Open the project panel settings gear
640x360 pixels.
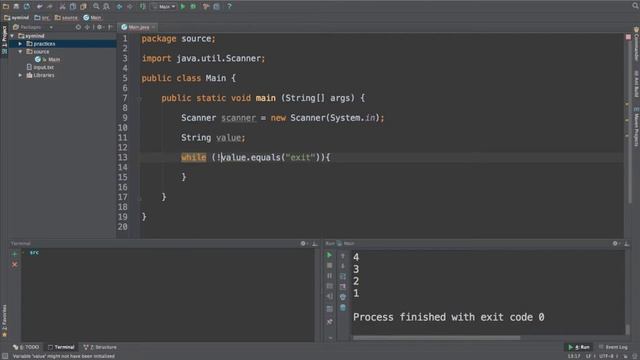pyautogui.click(x=99, y=27)
